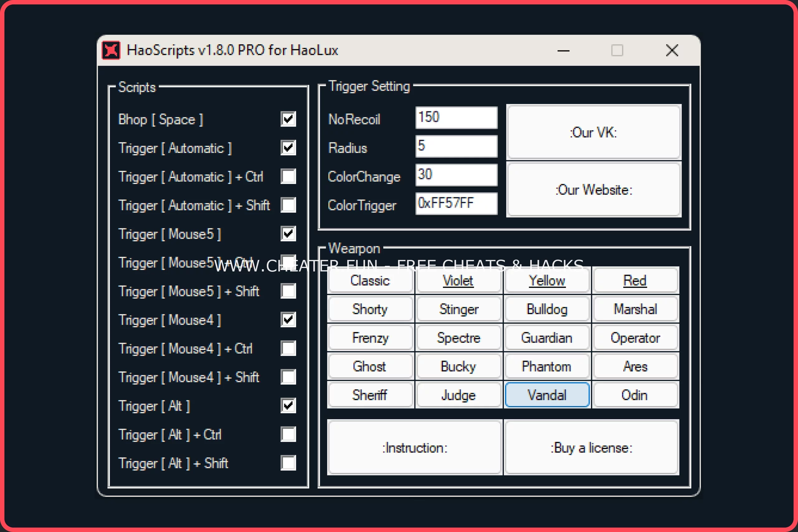Enable Trigger [ Mouse4 ] + Shift checkbox
Viewport: 798px width, 532px height.
coord(288,377)
